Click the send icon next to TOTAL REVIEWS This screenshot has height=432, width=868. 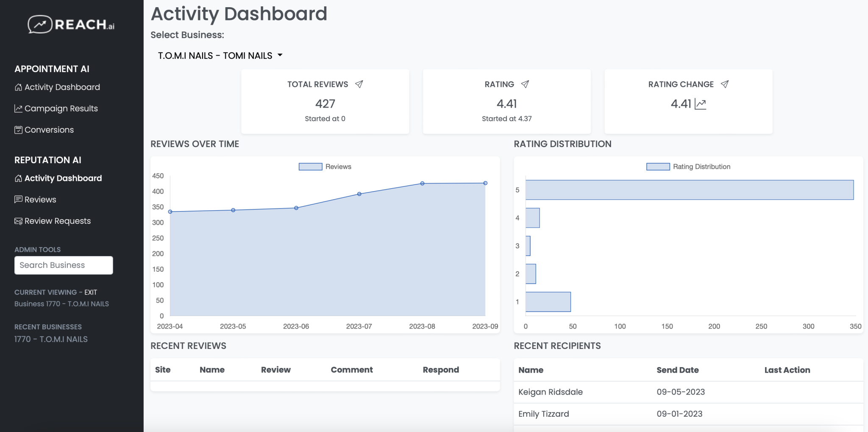(x=359, y=84)
